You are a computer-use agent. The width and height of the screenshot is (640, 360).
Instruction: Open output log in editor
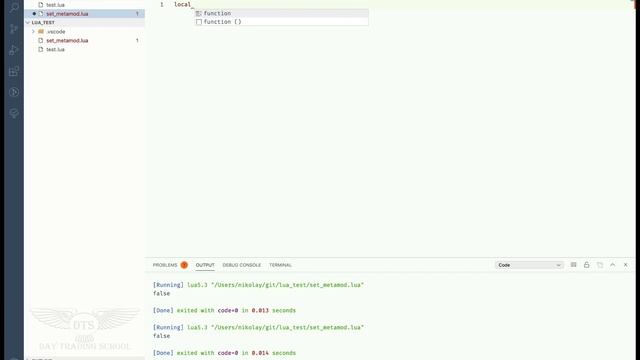tap(600, 265)
